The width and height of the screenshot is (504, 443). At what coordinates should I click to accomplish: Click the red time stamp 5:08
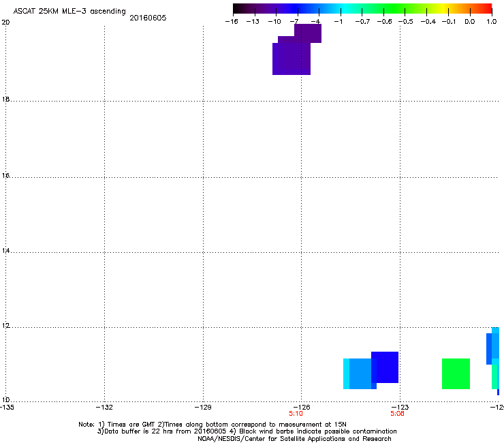(x=397, y=414)
